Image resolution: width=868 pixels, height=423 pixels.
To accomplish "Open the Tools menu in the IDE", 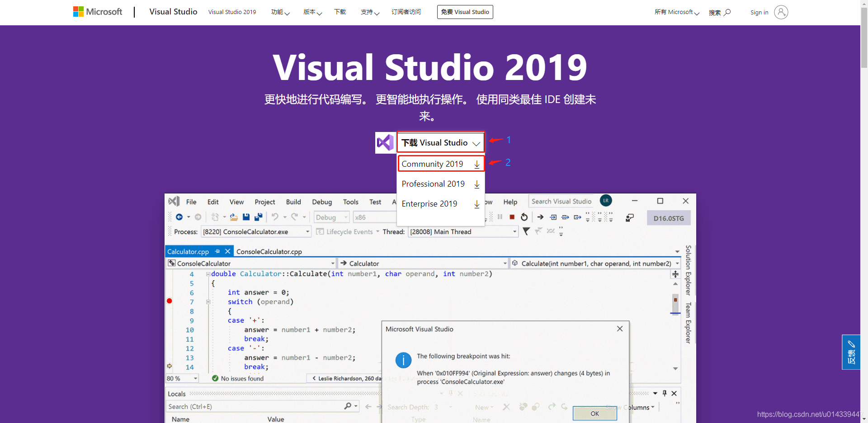I will pos(350,202).
